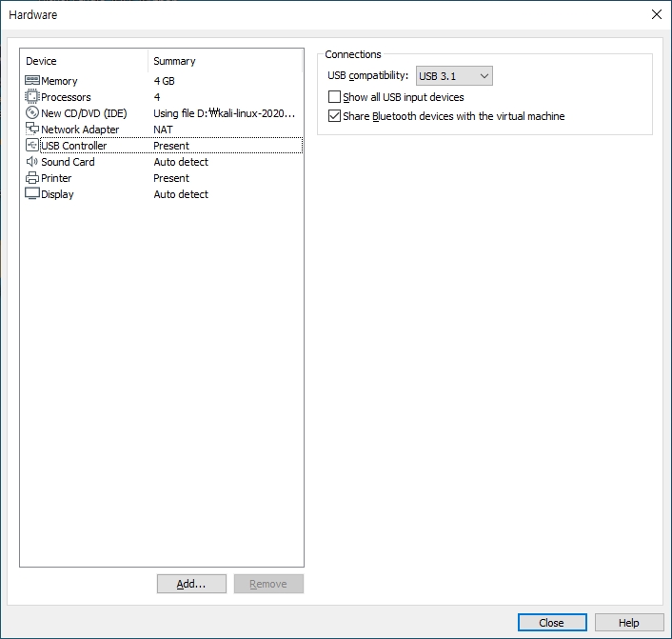This screenshot has width=672, height=639.
Task: Select the Display row label
Action: 57,194
